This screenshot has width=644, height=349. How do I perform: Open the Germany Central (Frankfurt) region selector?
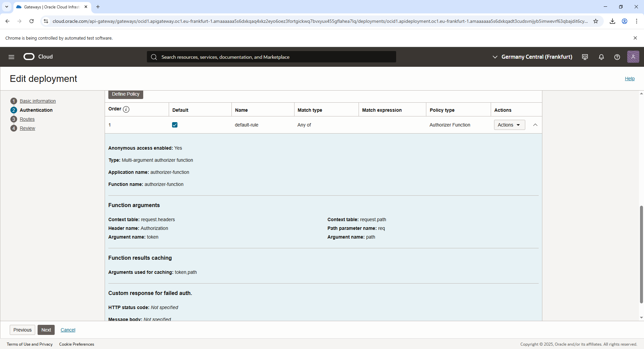click(x=532, y=57)
